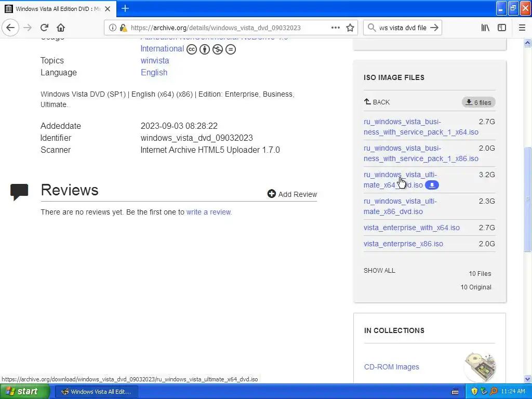
Task: Download ru_windows_vista_ultimate_x86_dvd.iso
Action: (401, 206)
